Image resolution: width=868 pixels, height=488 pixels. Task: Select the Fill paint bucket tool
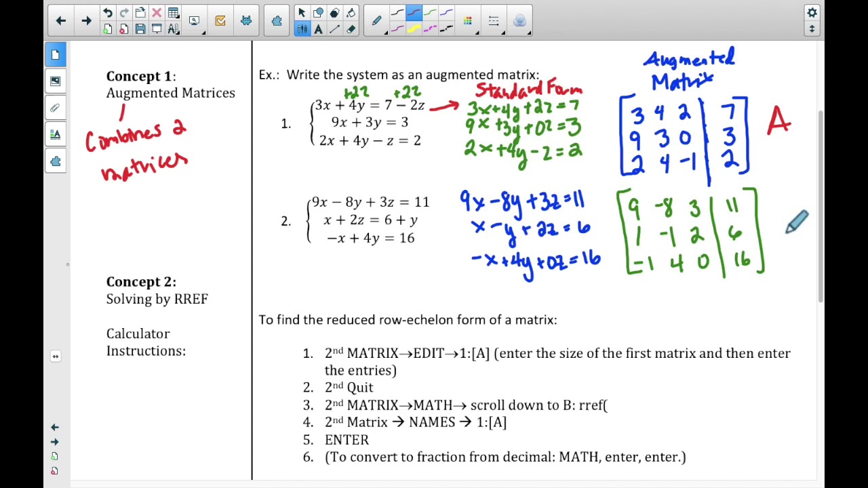click(x=351, y=13)
